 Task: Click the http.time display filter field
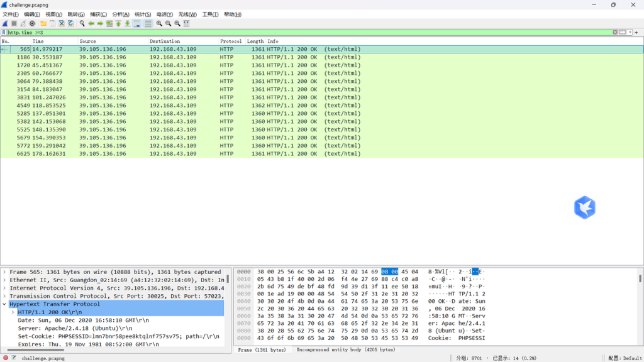tap(302, 32)
